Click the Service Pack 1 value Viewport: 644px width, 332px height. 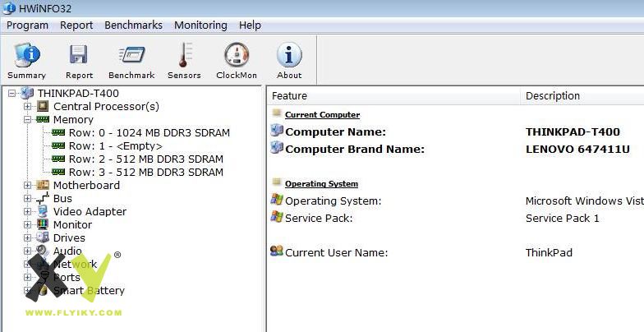pos(562,219)
